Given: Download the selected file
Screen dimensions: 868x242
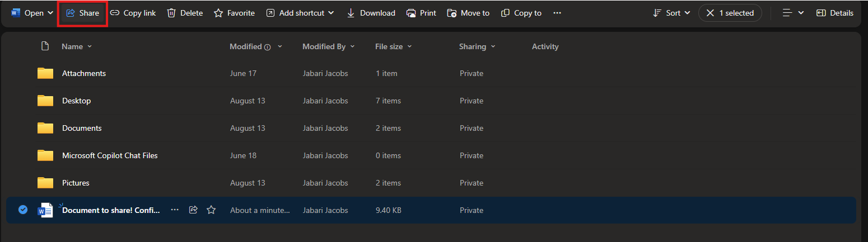Looking at the screenshot, I should coord(371,13).
